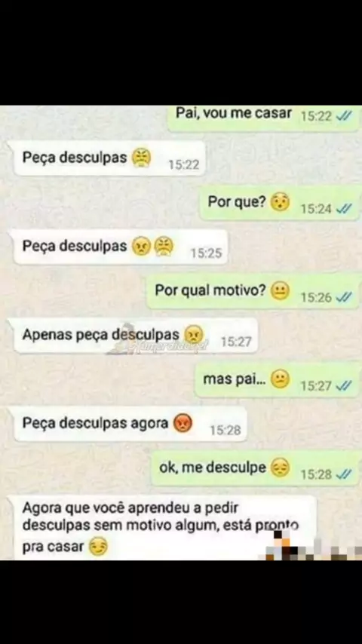Viewport: 362px width, 644px height.
Task: Click the confused emoji in 'mas pai...'
Action: click(x=280, y=379)
